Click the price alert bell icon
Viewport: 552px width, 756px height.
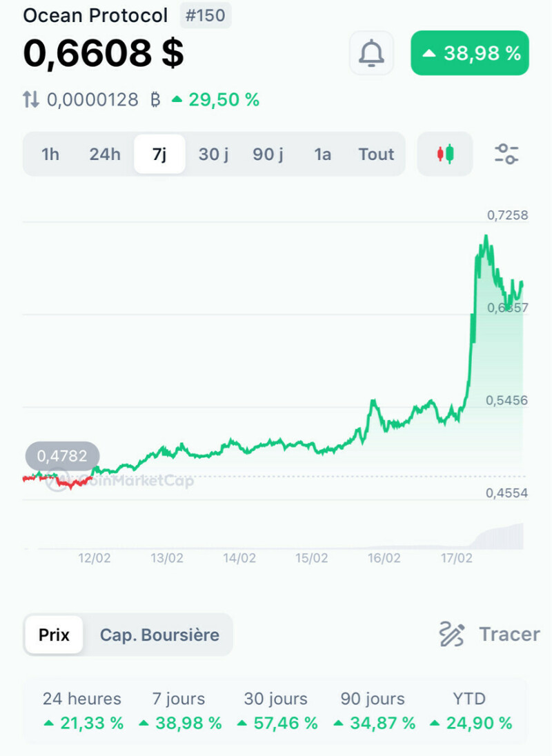coord(371,53)
